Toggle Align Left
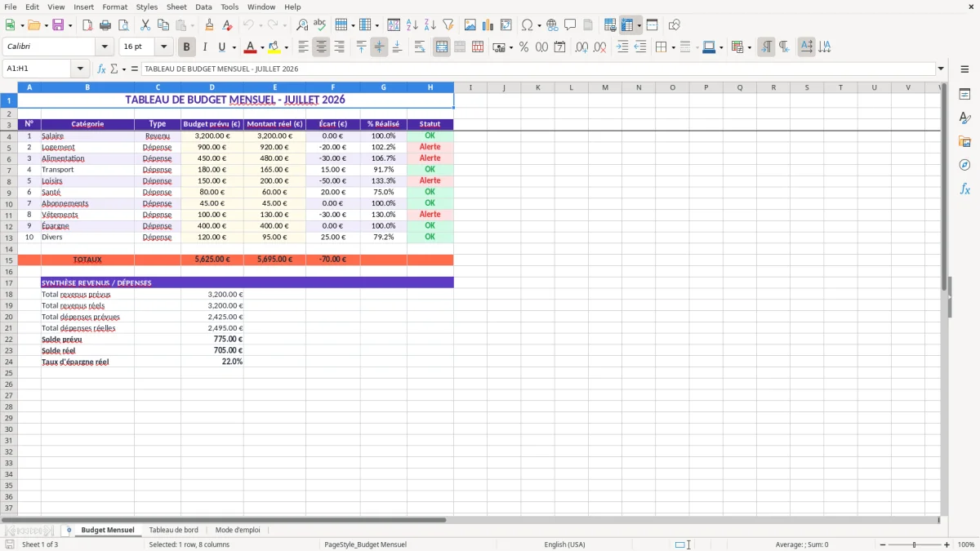The width and height of the screenshot is (980, 551). click(x=304, y=47)
